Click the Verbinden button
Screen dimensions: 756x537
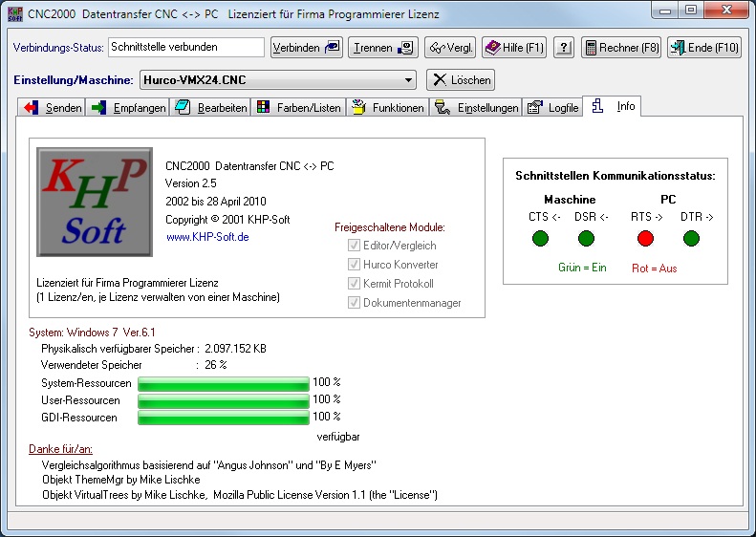tap(307, 48)
